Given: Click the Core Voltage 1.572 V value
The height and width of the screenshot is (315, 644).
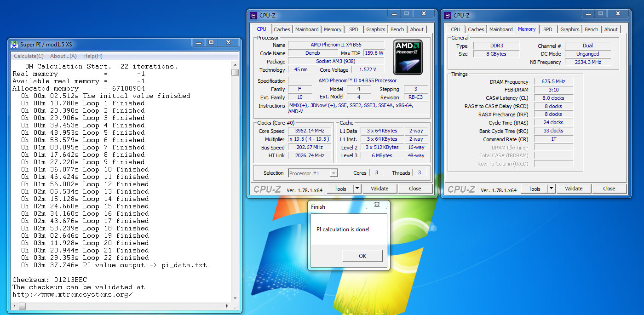Looking at the screenshot, I should coord(368,69).
